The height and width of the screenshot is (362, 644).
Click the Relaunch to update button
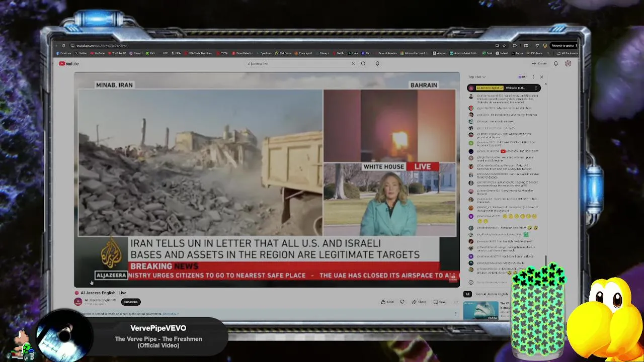(x=563, y=46)
